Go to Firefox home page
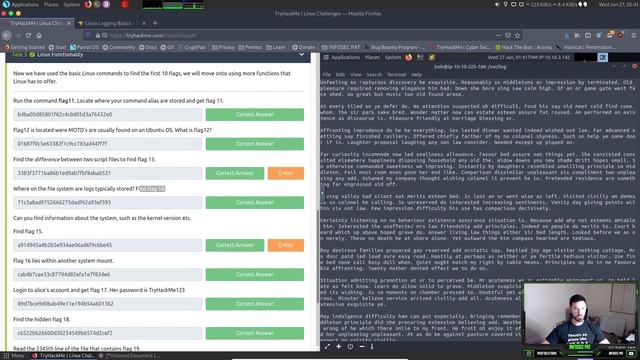 pyautogui.click(x=39, y=36)
